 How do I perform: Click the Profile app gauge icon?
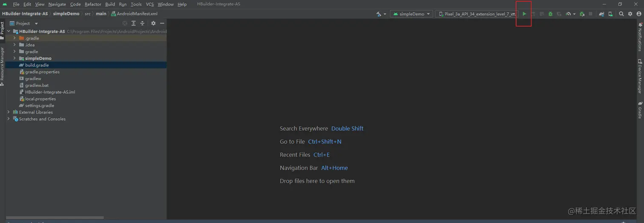click(x=568, y=14)
